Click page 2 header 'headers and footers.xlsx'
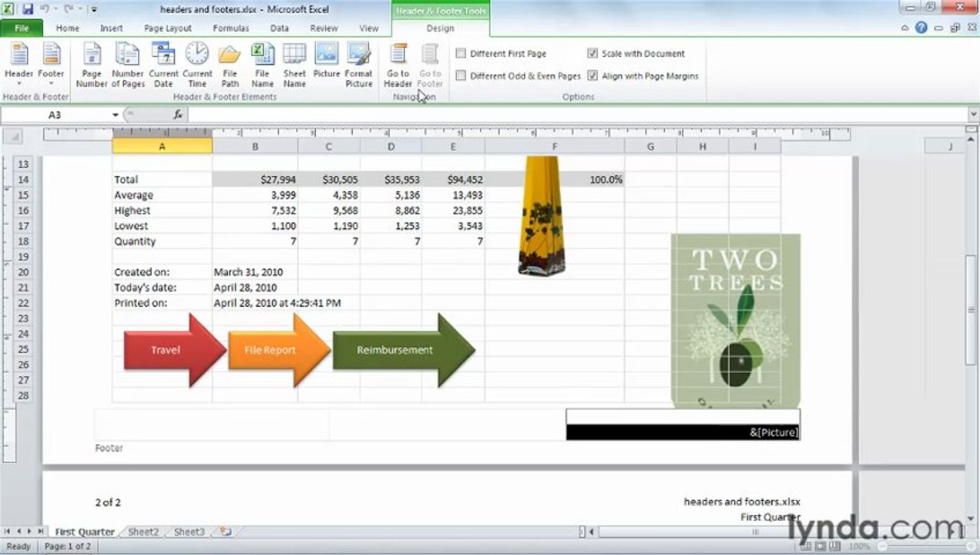This screenshot has height=555, width=980. point(742,502)
